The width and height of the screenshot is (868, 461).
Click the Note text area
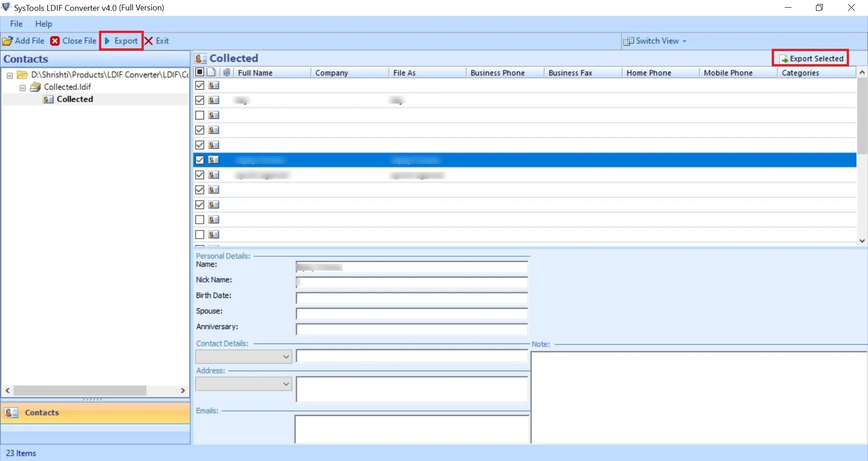click(x=699, y=397)
